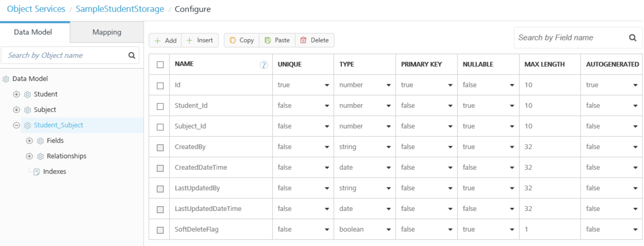Image resolution: width=644 pixels, height=246 pixels.
Task: Open the Data Model tab
Action: pos(33,32)
